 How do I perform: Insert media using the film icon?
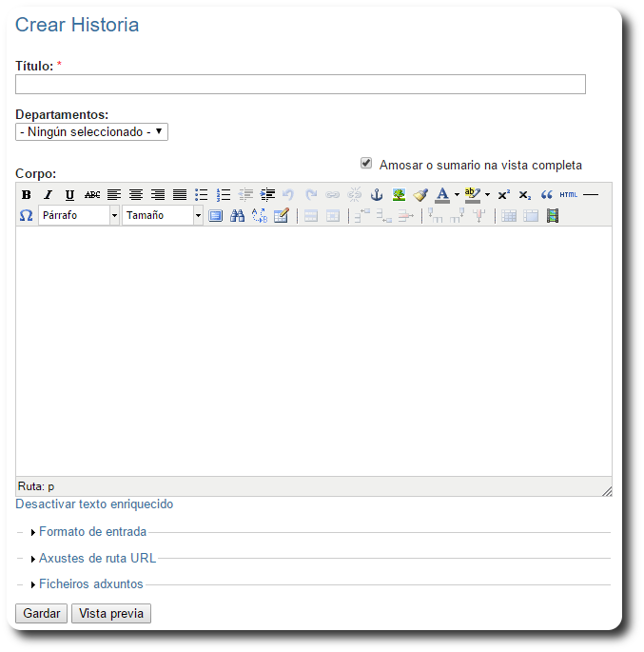pos(553,216)
